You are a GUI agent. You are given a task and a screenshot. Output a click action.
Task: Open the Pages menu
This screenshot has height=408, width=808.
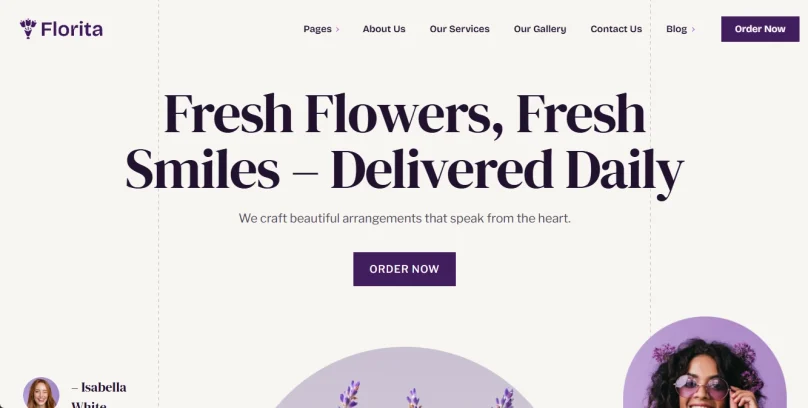pos(317,29)
